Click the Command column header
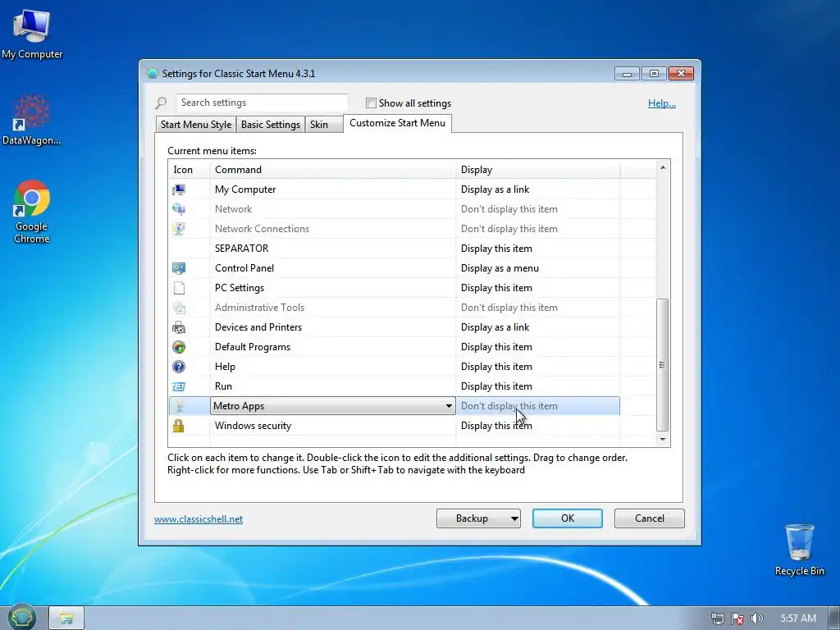Viewport: 840px width, 630px height. pyautogui.click(x=333, y=170)
